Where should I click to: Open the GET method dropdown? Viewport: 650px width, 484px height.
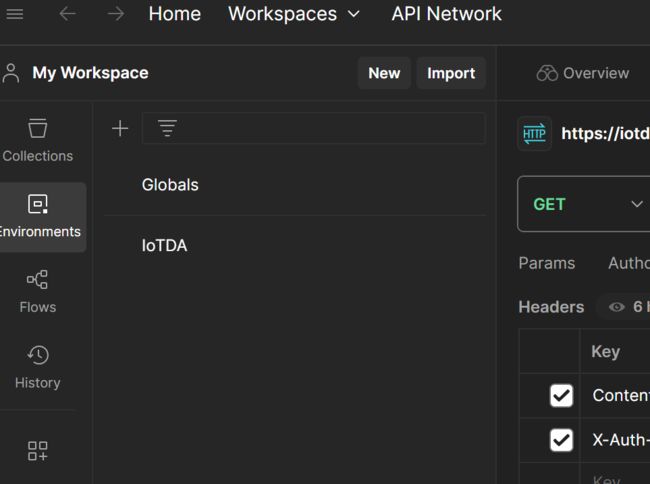pyautogui.click(x=584, y=204)
